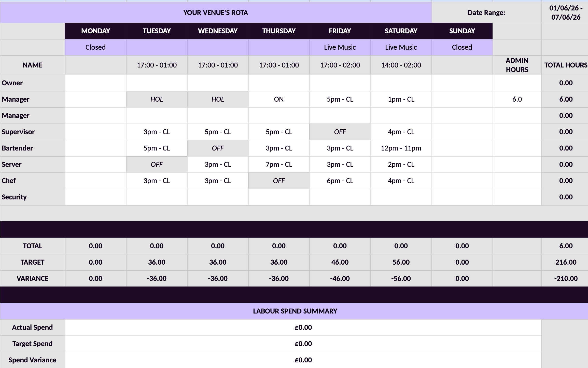Image resolution: width=588 pixels, height=368 pixels.
Task: Select Supervisor's Tuesday 3pm - CL shift
Action: tap(157, 132)
